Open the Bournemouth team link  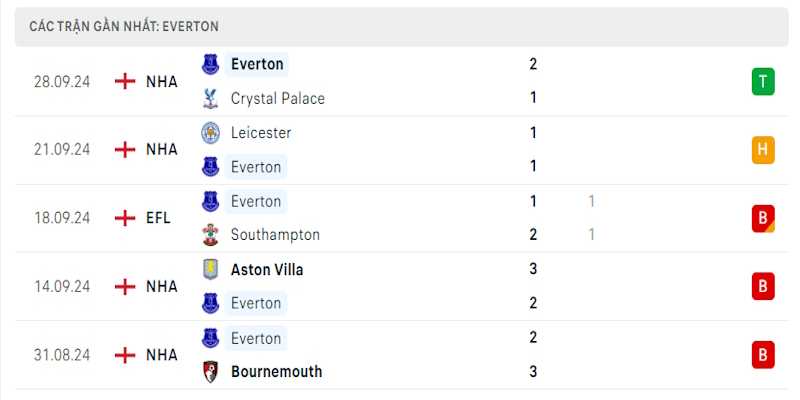[277, 371]
